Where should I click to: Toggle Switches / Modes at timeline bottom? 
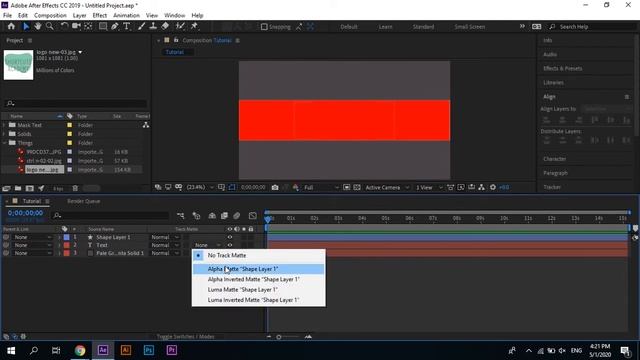tap(185, 337)
